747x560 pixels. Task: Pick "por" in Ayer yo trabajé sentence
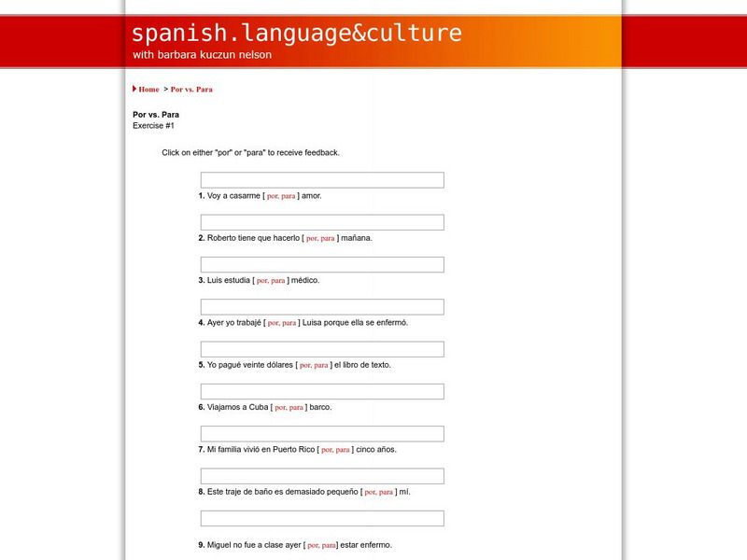pyautogui.click(x=274, y=323)
